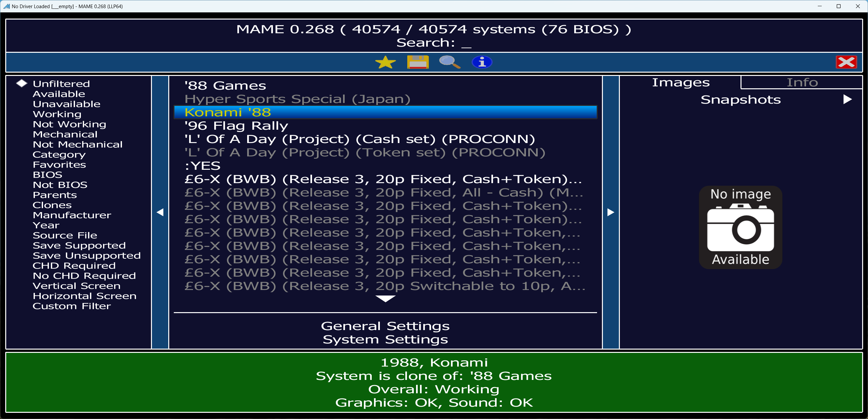Viewport: 868px width, 419px height.
Task: Click the Snapshots label
Action: (x=740, y=100)
